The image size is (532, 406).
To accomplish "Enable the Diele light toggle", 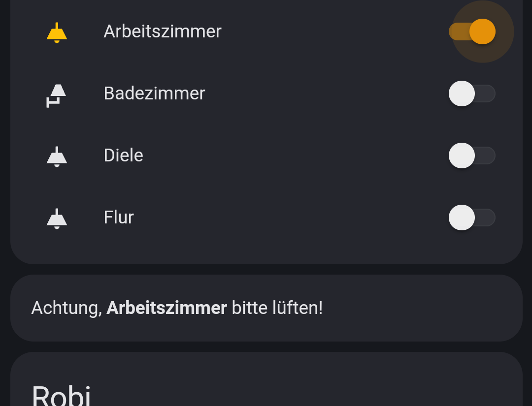I will 472,156.
